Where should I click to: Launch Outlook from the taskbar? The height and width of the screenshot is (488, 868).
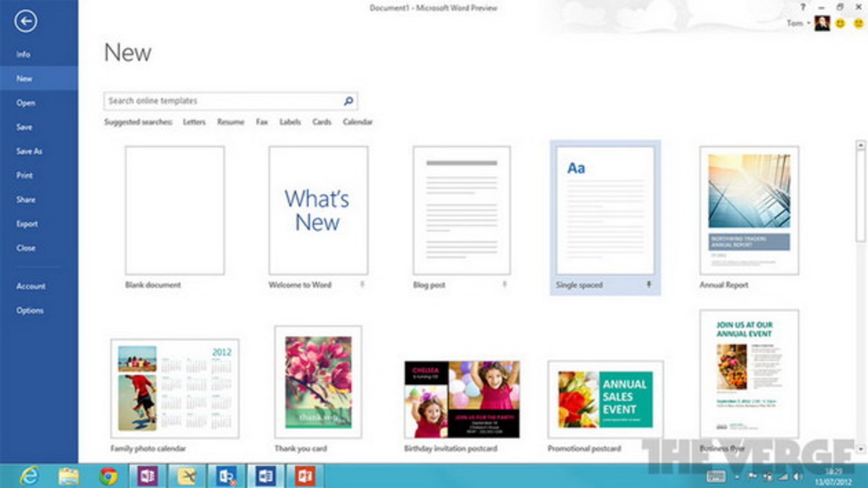point(226,476)
